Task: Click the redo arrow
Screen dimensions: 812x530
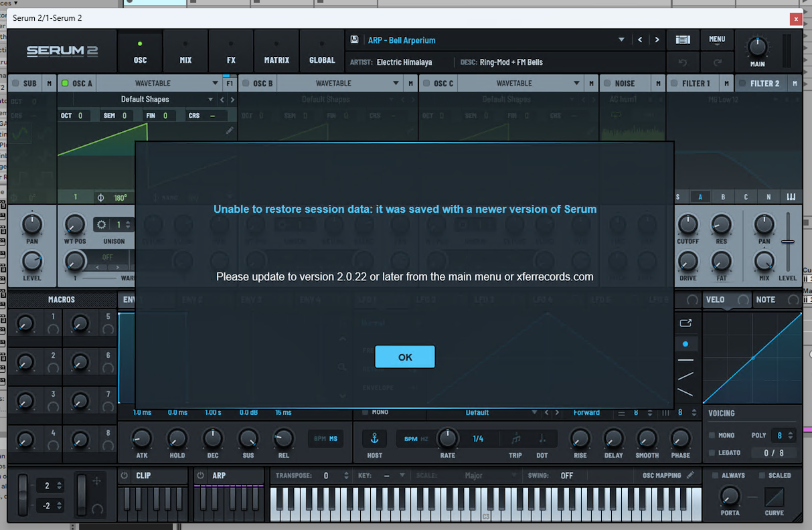Action: click(717, 62)
